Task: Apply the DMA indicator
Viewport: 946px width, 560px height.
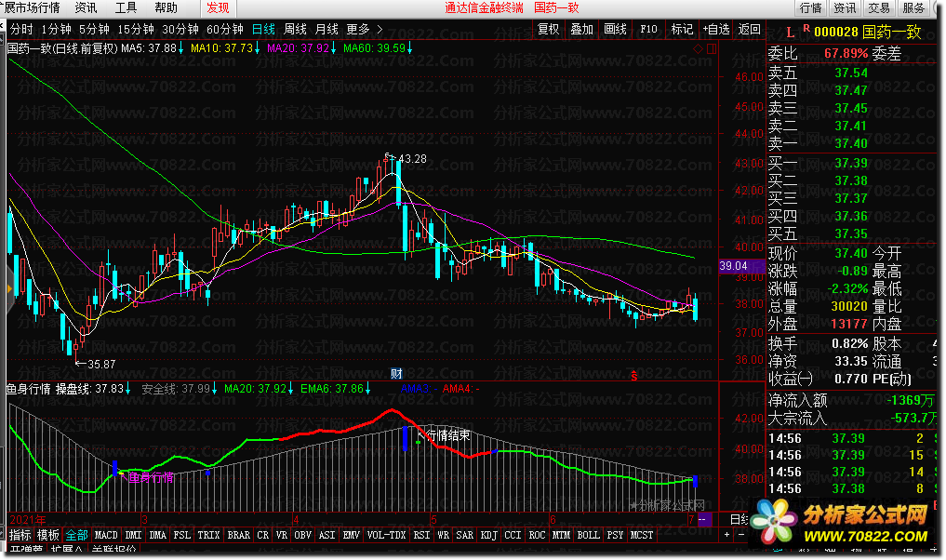Action: pyautogui.click(x=157, y=535)
